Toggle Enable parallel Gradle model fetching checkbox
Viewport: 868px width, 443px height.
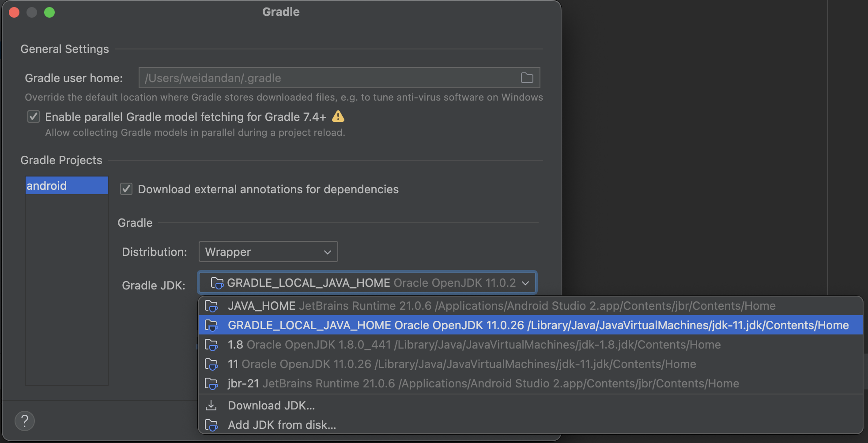pyautogui.click(x=34, y=116)
